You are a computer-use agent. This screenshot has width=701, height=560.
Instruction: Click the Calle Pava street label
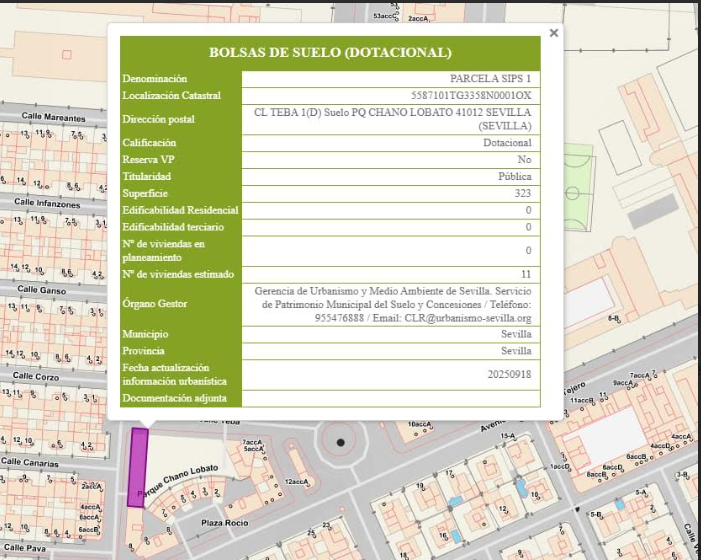tap(24, 548)
